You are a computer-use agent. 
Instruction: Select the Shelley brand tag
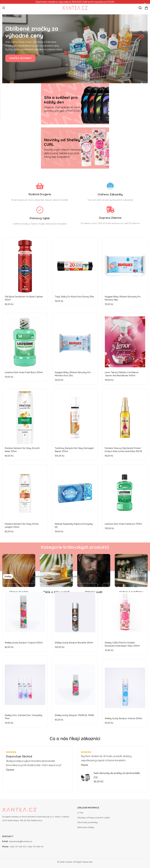(8, 576)
